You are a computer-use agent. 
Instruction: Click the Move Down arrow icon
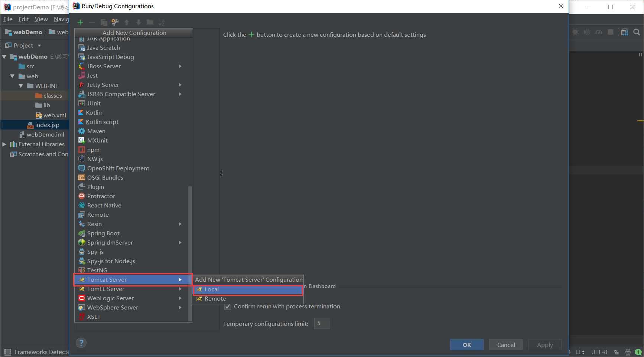[139, 22]
